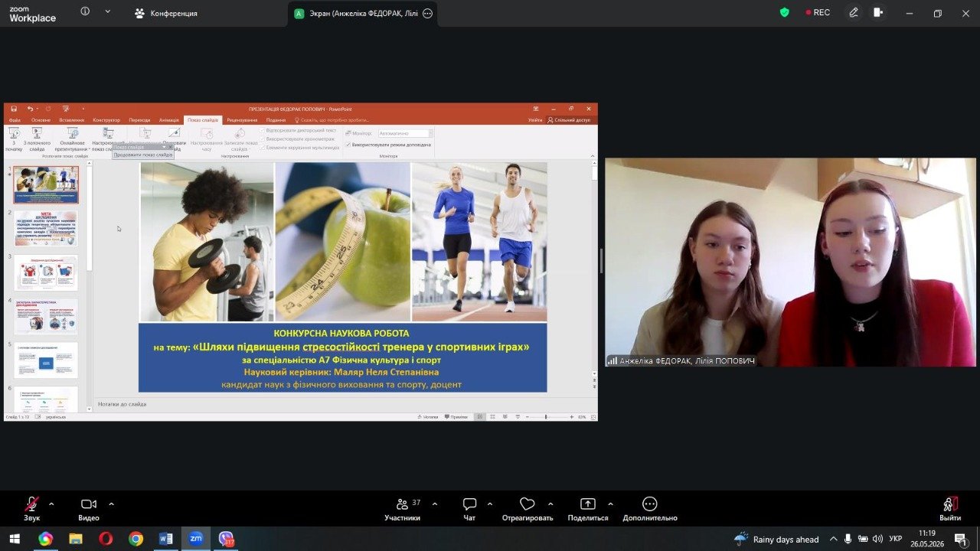Expand the arrow next to Участники
Screen dimensions: 980x551
pos(435,504)
